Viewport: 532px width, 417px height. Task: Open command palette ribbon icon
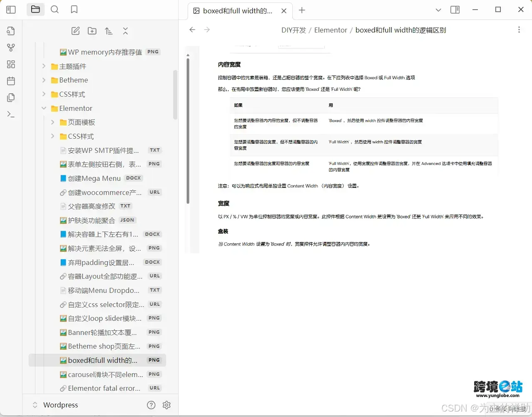11,114
